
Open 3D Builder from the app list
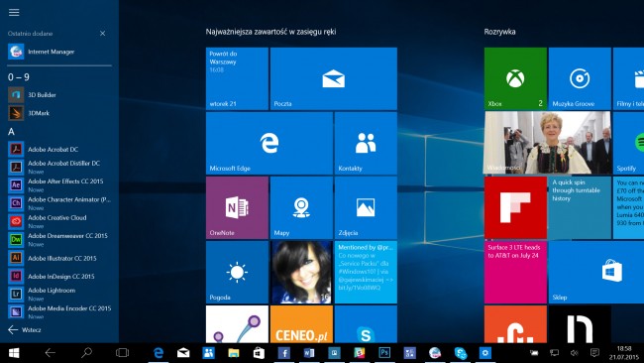[x=59, y=95]
